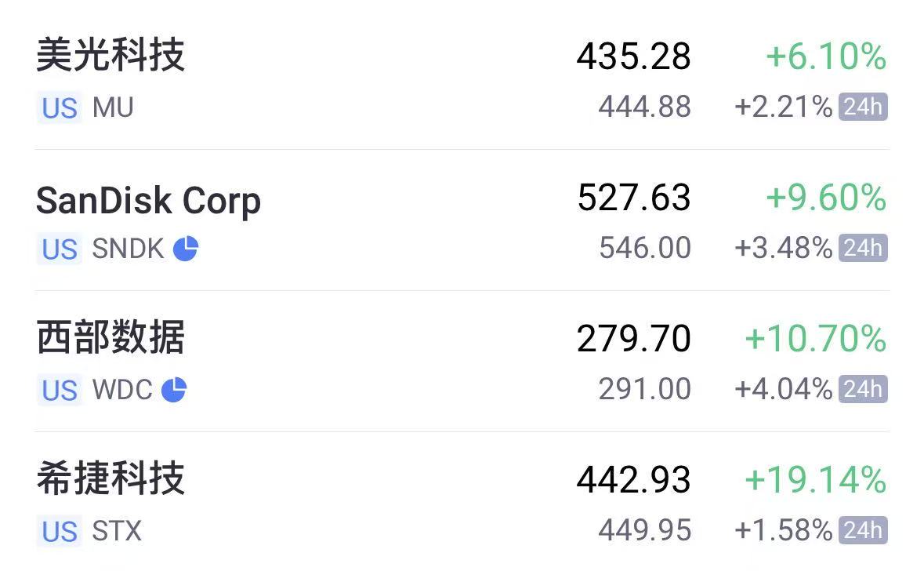
Task: Click the 24h badge in the SanDisk row
Action: [863, 248]
